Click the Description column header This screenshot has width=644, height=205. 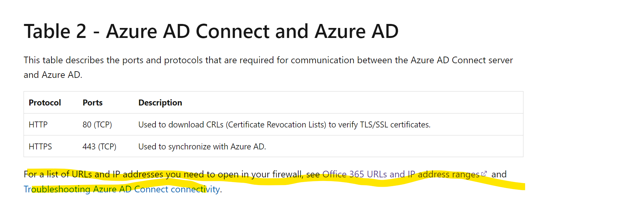click(160, 103)
